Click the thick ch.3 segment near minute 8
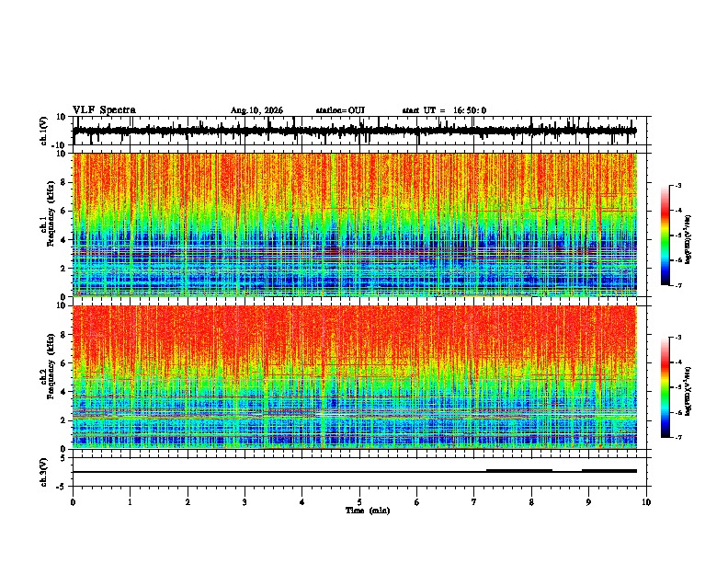Screen dimensions: 728x563 click(x=519, y=471)
